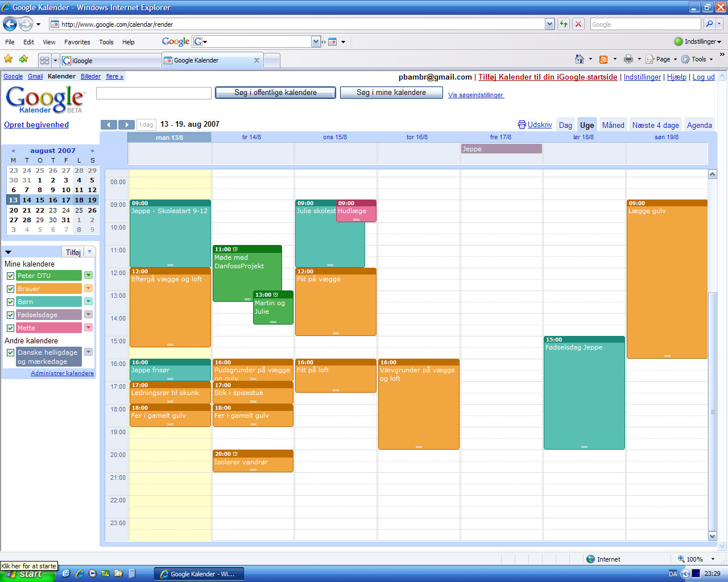Go to the next week with the right arrow
Image resolution: width=728 pixels, height=582 pixels.
tap(126, 124)
